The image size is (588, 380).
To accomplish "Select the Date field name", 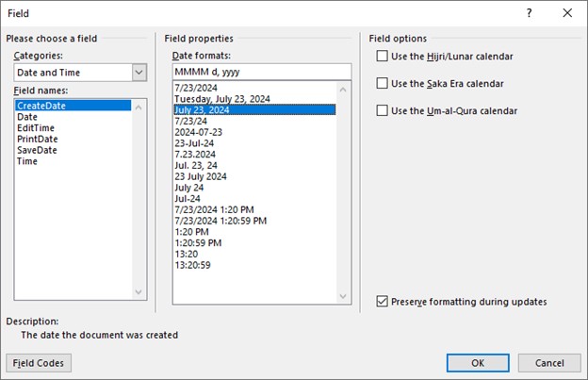I will [73, 117].
